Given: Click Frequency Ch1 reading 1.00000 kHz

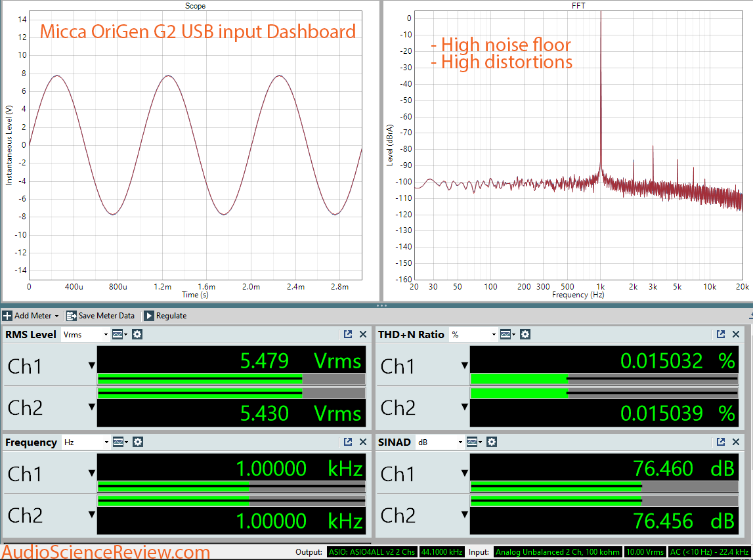Looking at the screenshot, I should 299,468.
